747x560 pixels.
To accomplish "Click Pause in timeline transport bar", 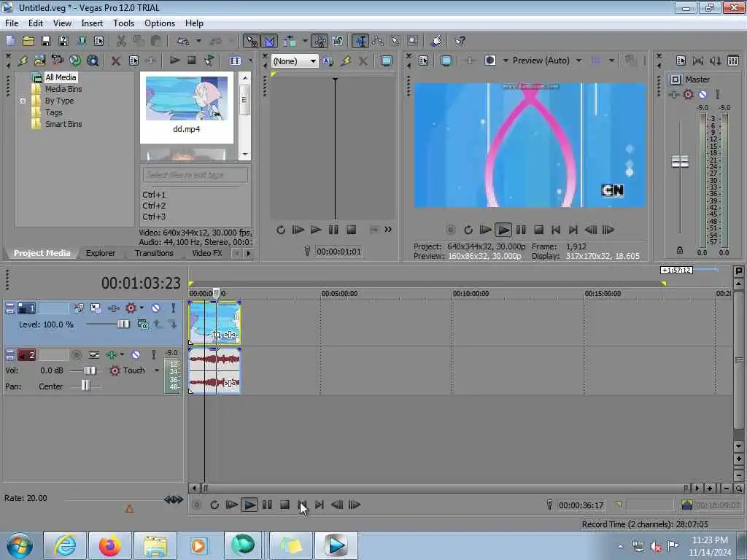I will pyautogui.click(x=267, y=505).
